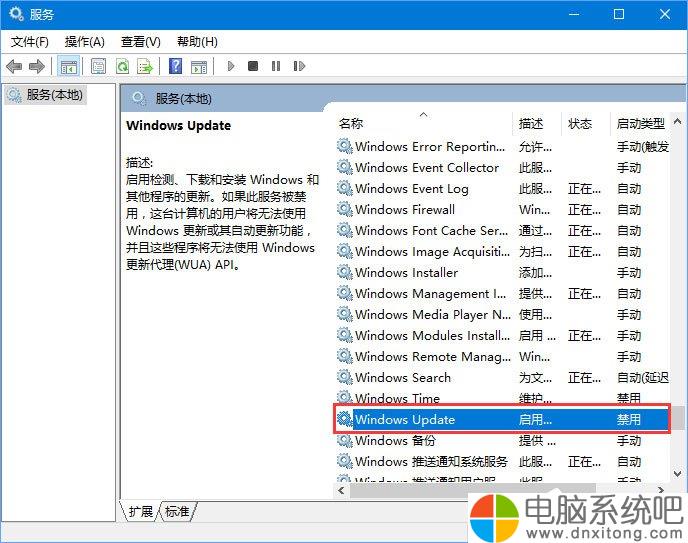Click gear icon of Windows Installer row
The height and width of the screenshot is (543, 688).
point(345,272)
